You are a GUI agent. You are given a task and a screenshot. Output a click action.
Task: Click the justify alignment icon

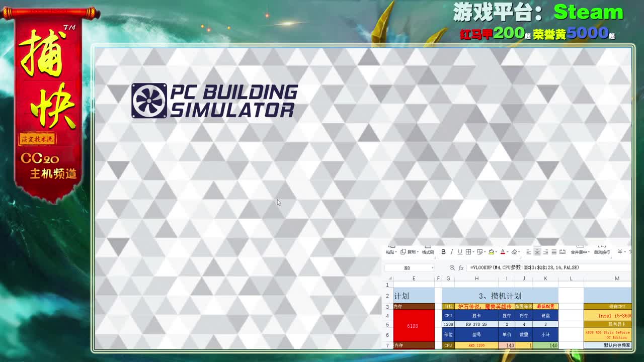click(x=554, y=252)
